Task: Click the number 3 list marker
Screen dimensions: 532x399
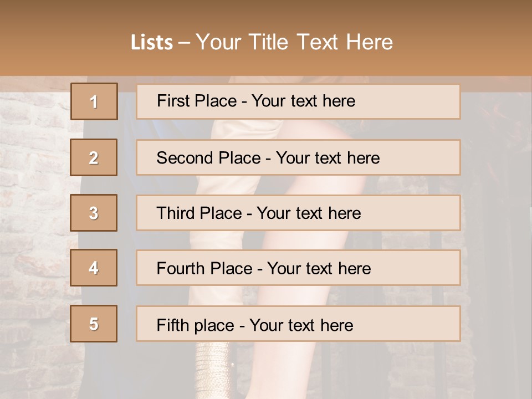Action: coord(94,213)
